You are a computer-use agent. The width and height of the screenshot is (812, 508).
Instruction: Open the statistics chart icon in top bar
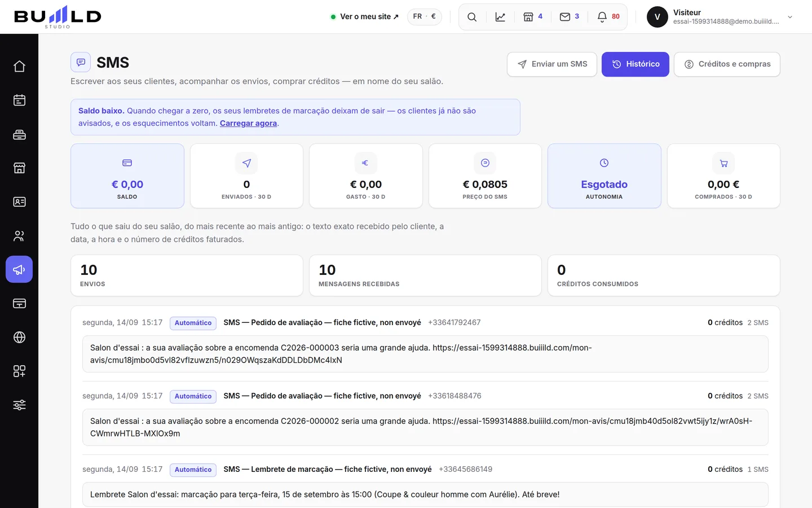[500, 17]
